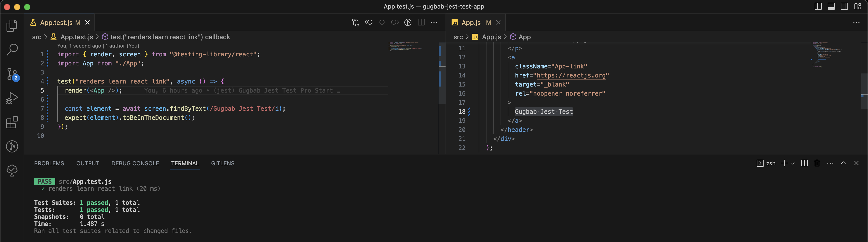Open more actions for right editor group
This screenshot has height=242, width=868.
pyautogui.click(x=856, y=22)
